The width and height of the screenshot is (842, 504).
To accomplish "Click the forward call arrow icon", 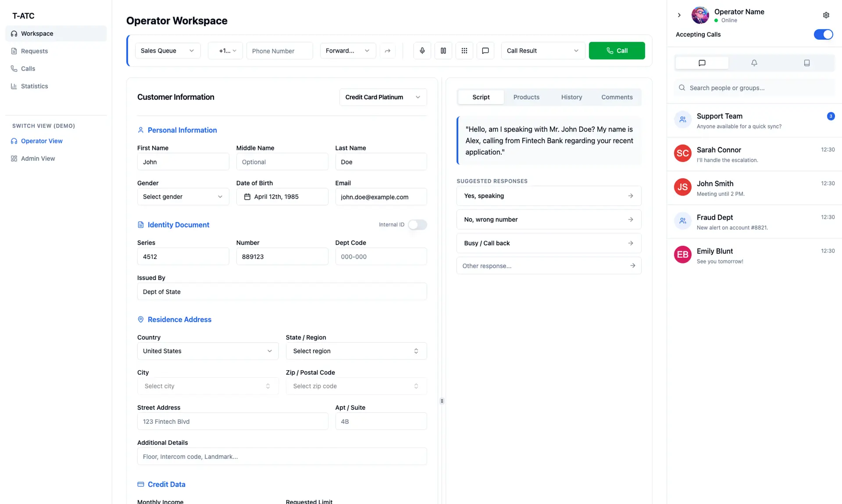I will (387, 51).
